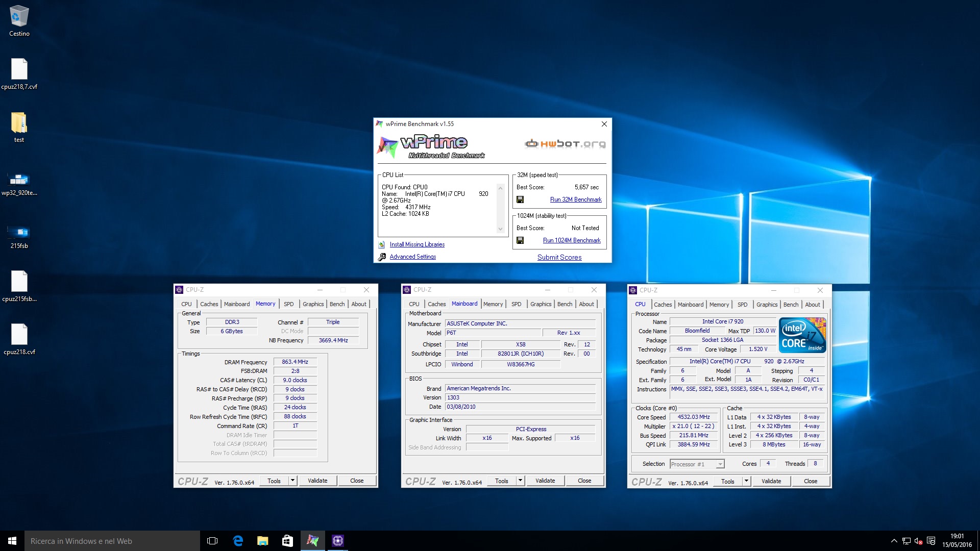Image resolution: width=980 pixels, height=551 pixels.
Task: Click scroll-up arrow in wPrime CPU List
Action: click(500, 188)
